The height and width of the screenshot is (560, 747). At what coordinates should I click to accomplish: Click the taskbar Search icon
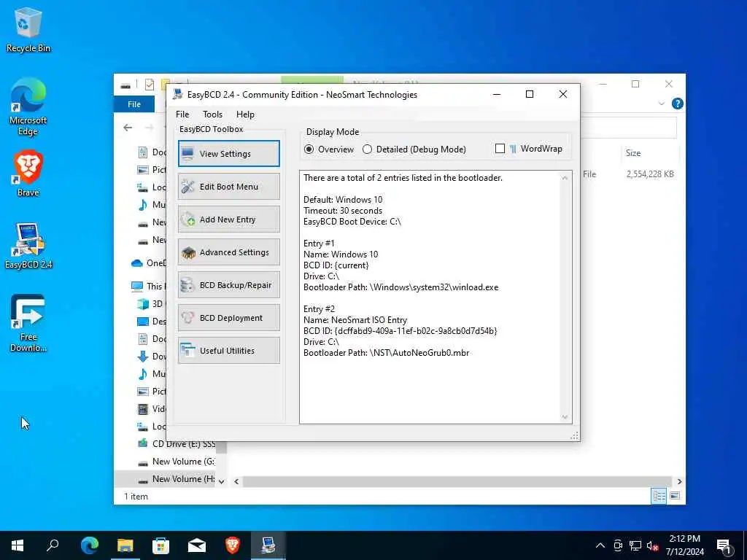pyautogui.click(x=53, y=545)
